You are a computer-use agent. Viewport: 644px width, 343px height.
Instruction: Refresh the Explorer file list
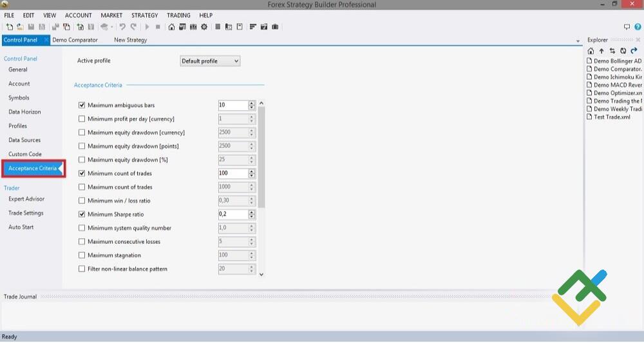tap(623, 51)
